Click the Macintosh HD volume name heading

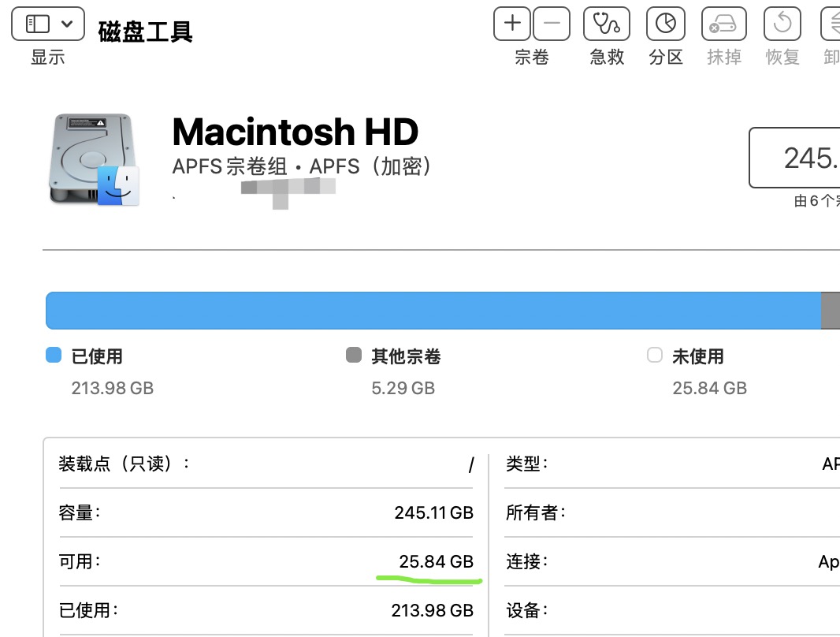(x=295, y=132)
